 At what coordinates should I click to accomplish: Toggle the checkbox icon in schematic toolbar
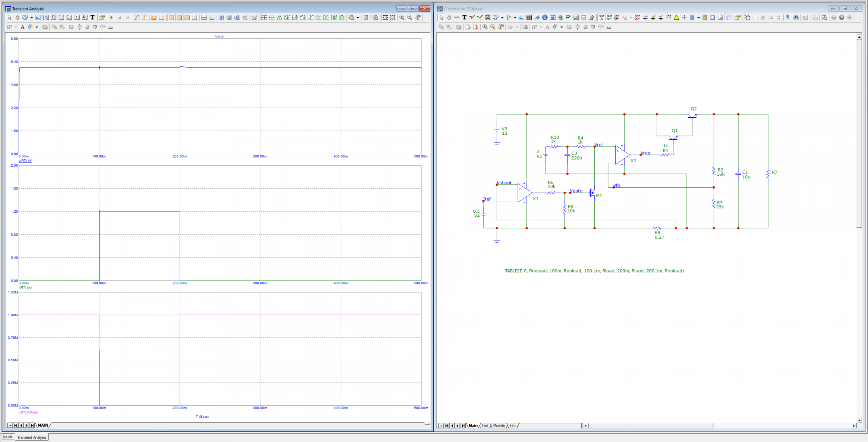click(x=568, y=17)
